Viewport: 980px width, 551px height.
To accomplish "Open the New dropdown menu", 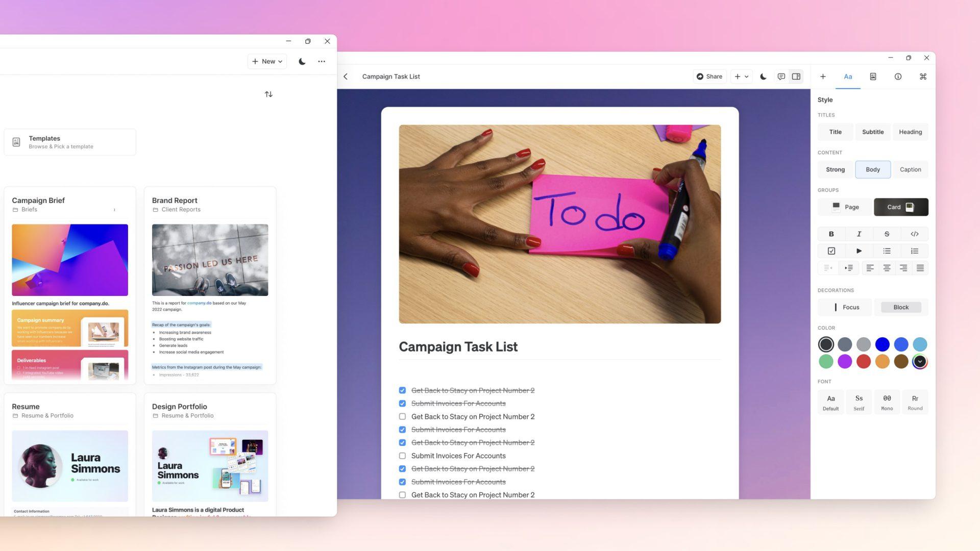I will (x=267, y=61).
